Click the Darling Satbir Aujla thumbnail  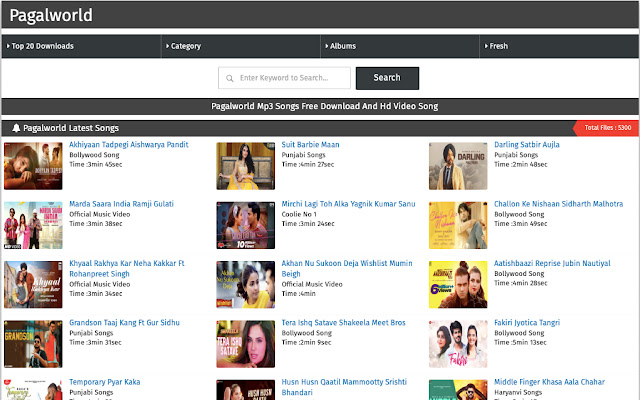click(x=458, y=166)
